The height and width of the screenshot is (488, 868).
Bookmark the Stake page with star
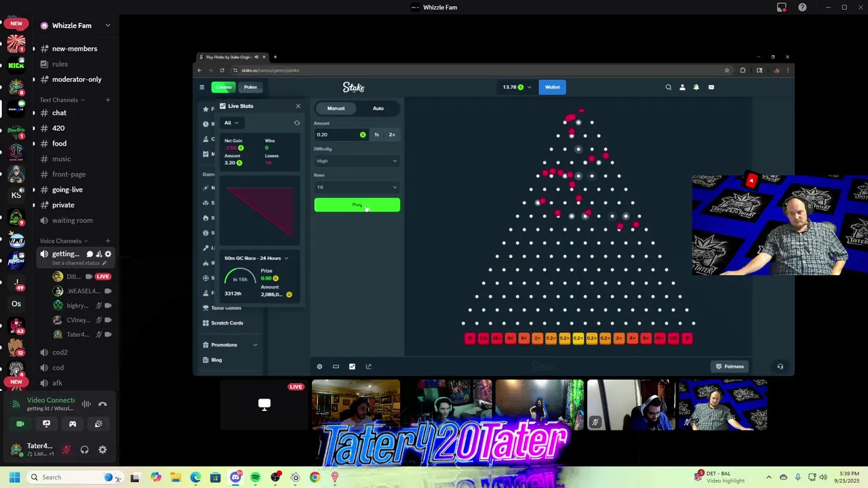(x=727, y=70)
